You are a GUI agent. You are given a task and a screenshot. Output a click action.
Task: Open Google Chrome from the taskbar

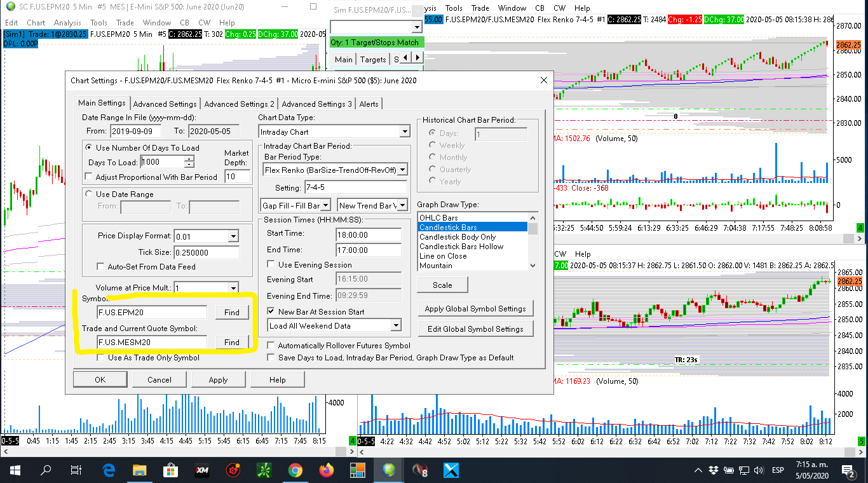coord(295,470)
